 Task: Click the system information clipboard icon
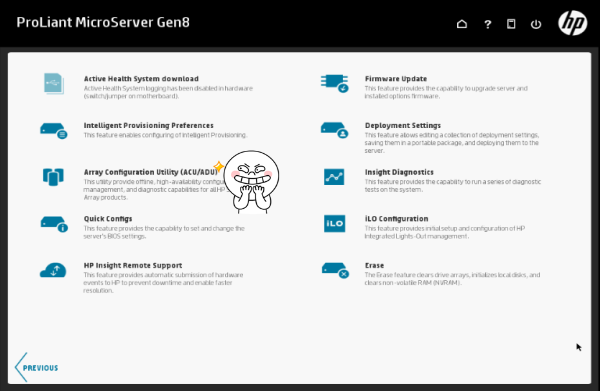click(511, 24)
